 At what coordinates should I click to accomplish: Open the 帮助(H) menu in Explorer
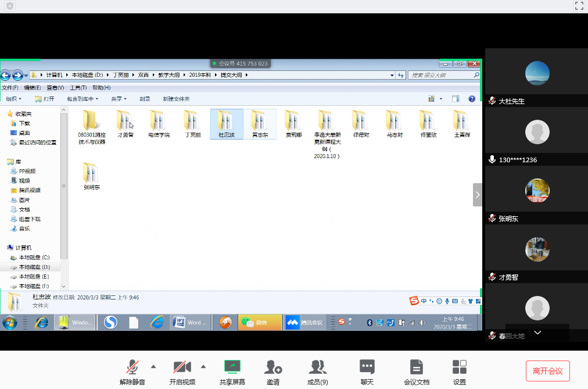click(101, 88)
